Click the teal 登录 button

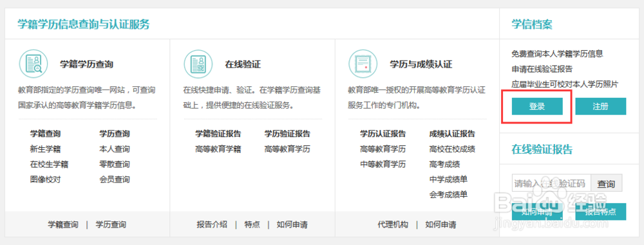(x=537, y=106)
